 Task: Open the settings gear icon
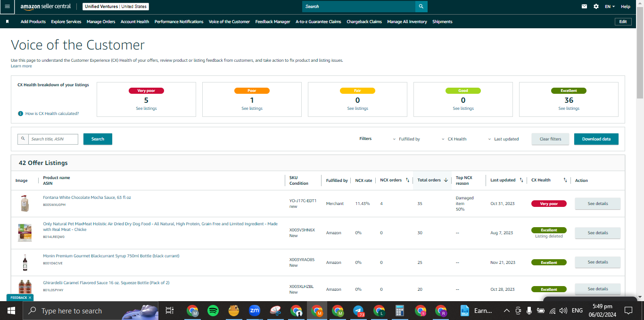(596, 7)
